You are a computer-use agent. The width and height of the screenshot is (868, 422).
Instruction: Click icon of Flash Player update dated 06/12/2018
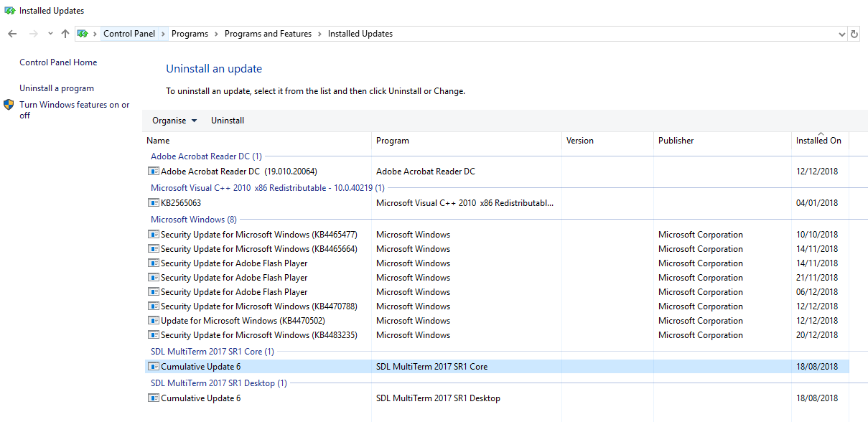[x=153, y=292]
